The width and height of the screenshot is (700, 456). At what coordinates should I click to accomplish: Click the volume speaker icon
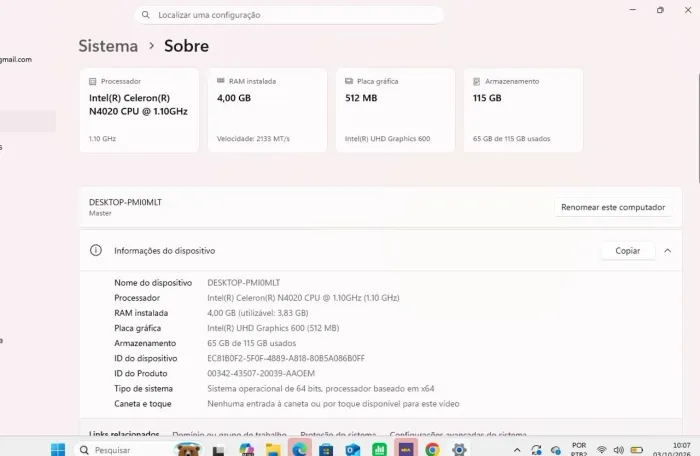click(x=619, y=450)
